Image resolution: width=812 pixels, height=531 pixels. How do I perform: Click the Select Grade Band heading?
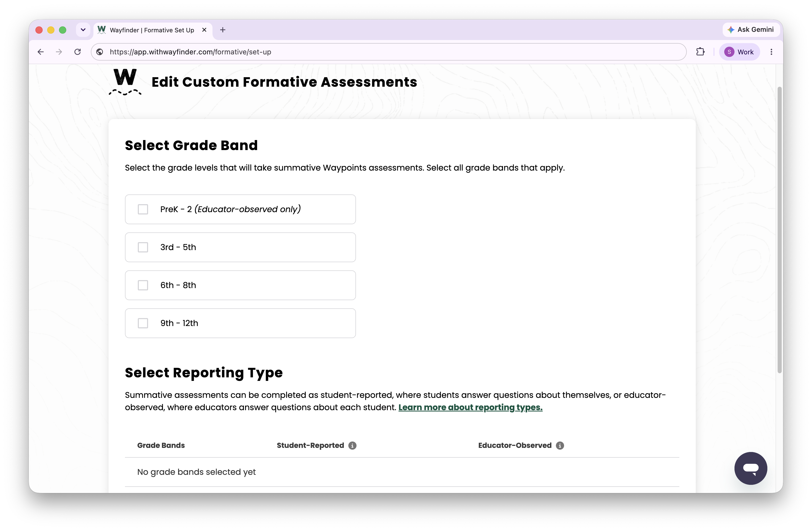pos(191,145)
